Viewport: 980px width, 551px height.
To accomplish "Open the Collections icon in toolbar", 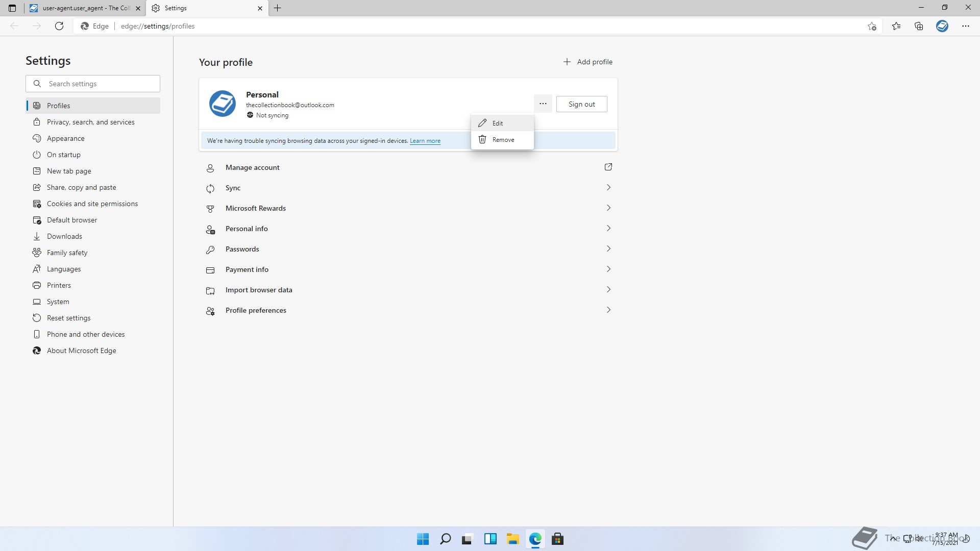I will [919, 26].
